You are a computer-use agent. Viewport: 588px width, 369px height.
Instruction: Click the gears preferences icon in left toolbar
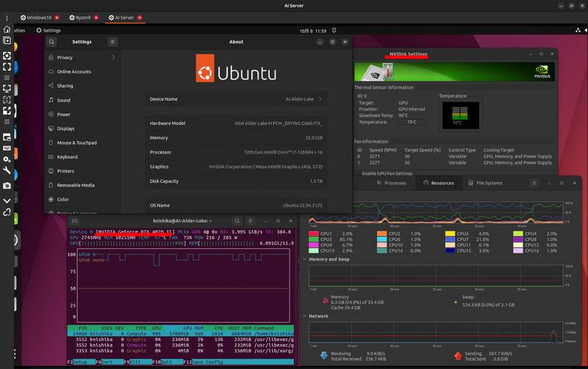pos(7,160)
